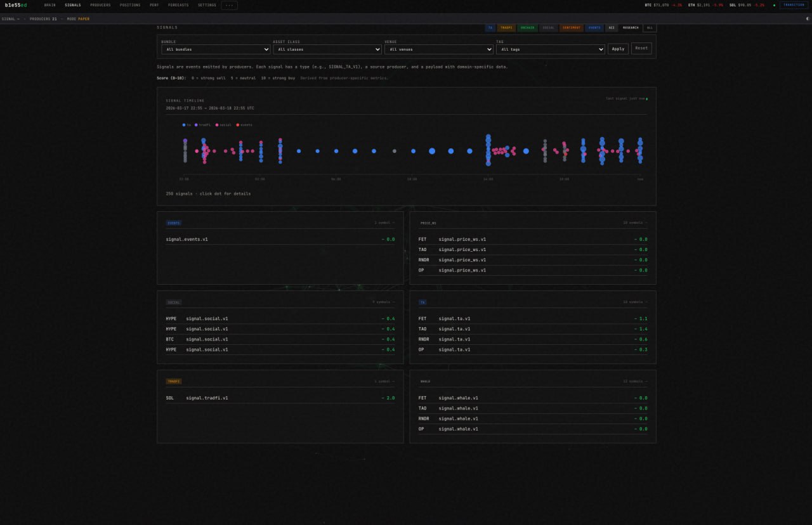Image resolution: width=812 pixels, height=525 pixels.
Task: Toggle the ta series legend dot
Action: [x=184, y=125]
